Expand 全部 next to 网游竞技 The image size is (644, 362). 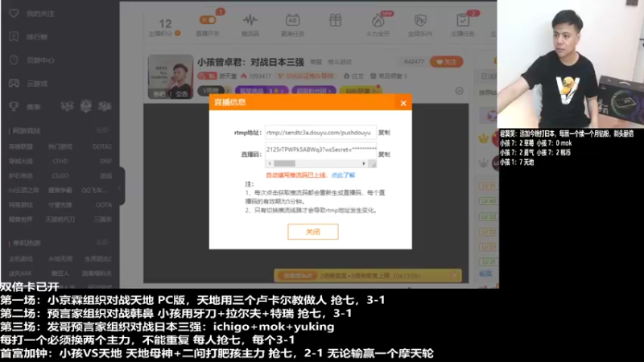pos(103,130)
